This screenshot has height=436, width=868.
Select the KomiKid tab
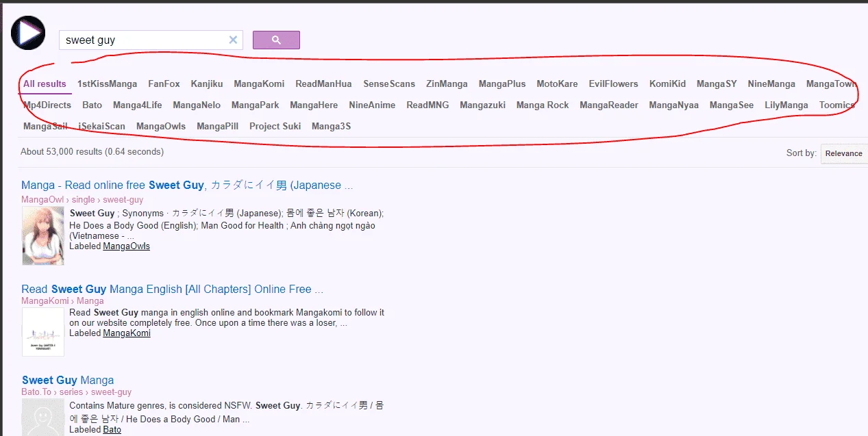click(667, 84)
